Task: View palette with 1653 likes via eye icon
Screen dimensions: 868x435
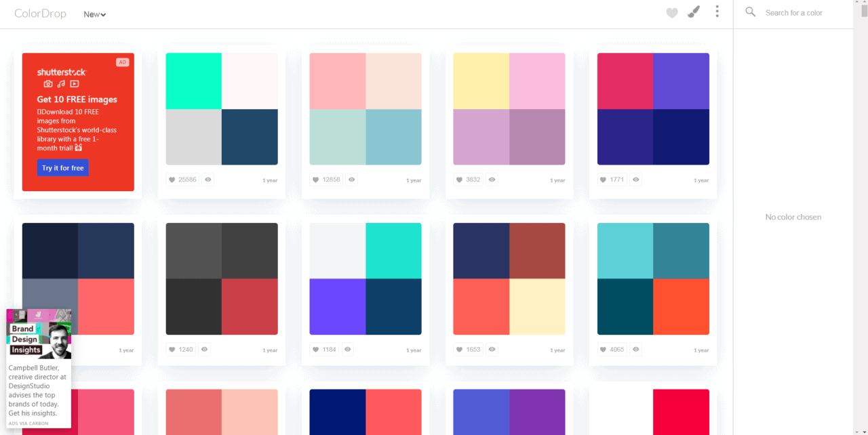Action: [x=492, y=350]
